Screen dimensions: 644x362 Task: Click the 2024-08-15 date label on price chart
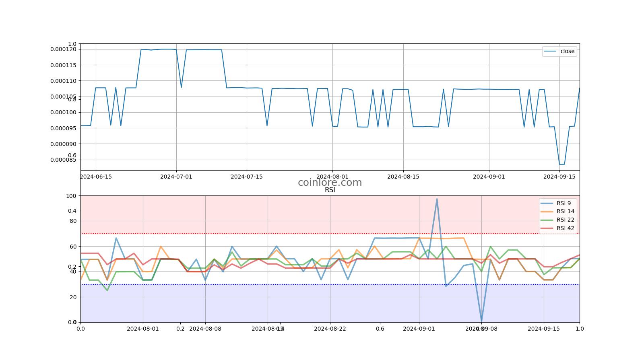click(403, 177)
